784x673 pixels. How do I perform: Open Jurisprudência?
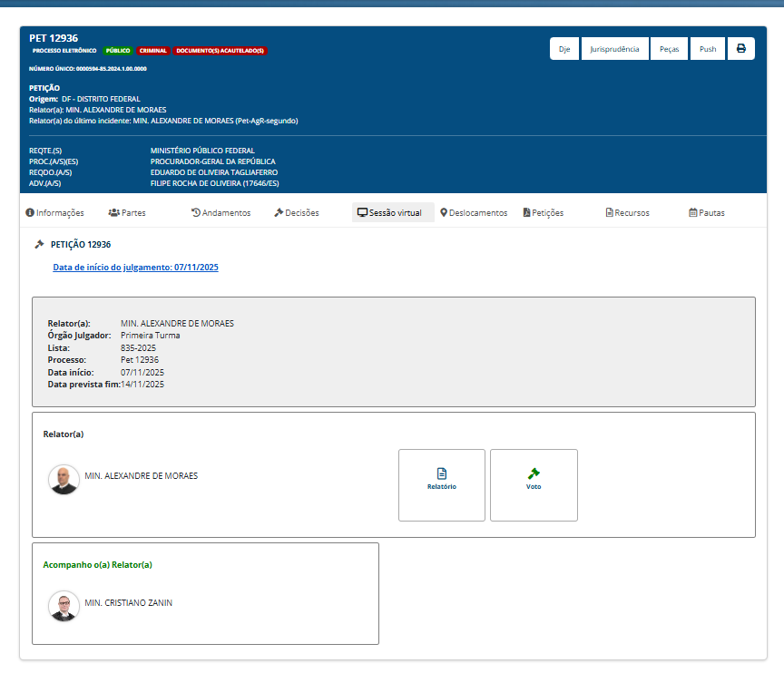[614, 48]
